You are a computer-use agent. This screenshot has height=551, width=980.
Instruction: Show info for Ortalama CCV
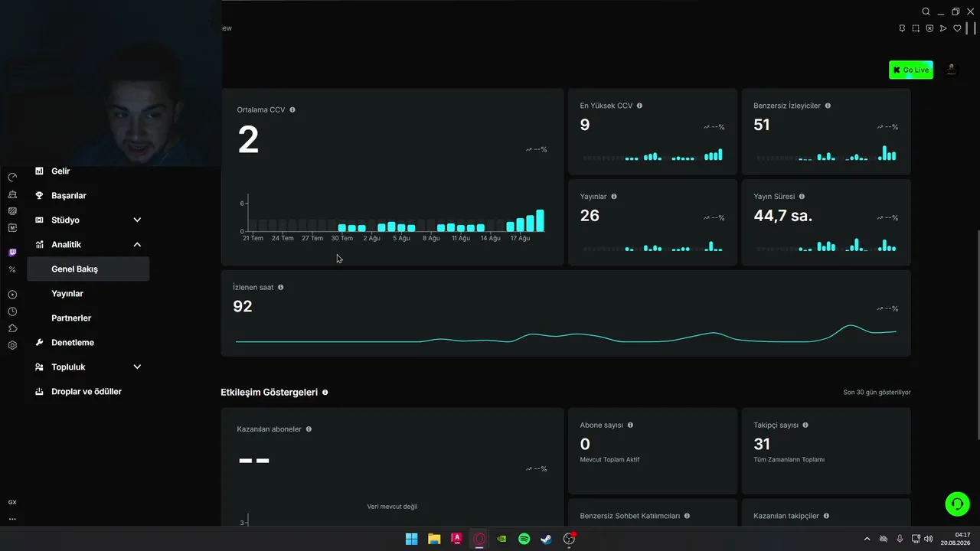(x=292, y=109)
